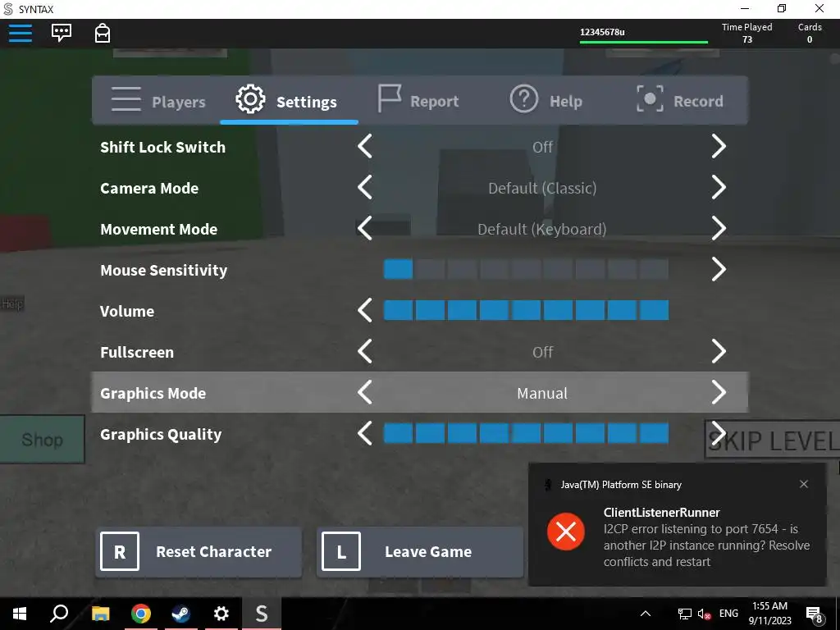Viewport: 840px width, 630px height.
Task: Click the ENG language indicator
Action: (728, 614)
